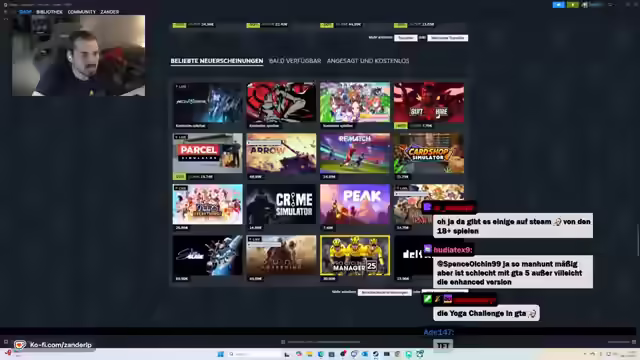Click the Ko-fi.com/zanderlp link
640x360 pixels.
61,345
